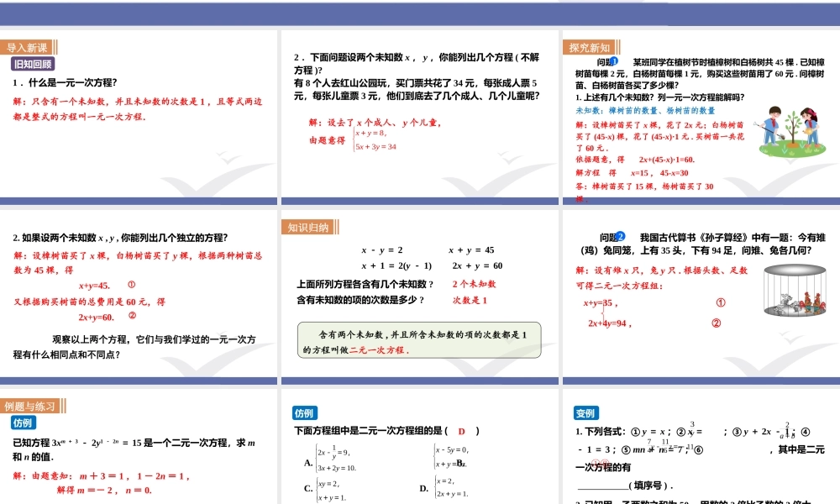Click the blue top title bar

point(420,7)
